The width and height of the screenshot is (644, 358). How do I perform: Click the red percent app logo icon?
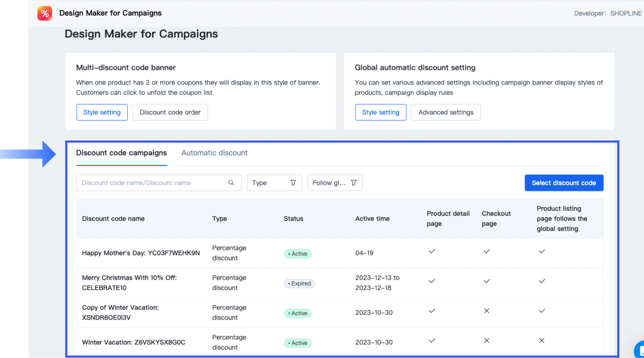click(x=45, y=13)
